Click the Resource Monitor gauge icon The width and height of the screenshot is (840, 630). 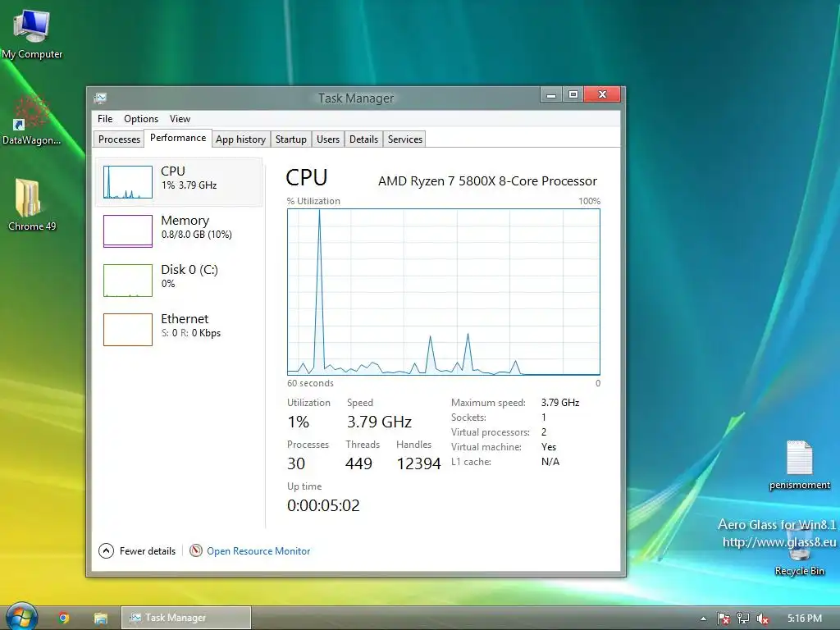click(x=196, y=550)
